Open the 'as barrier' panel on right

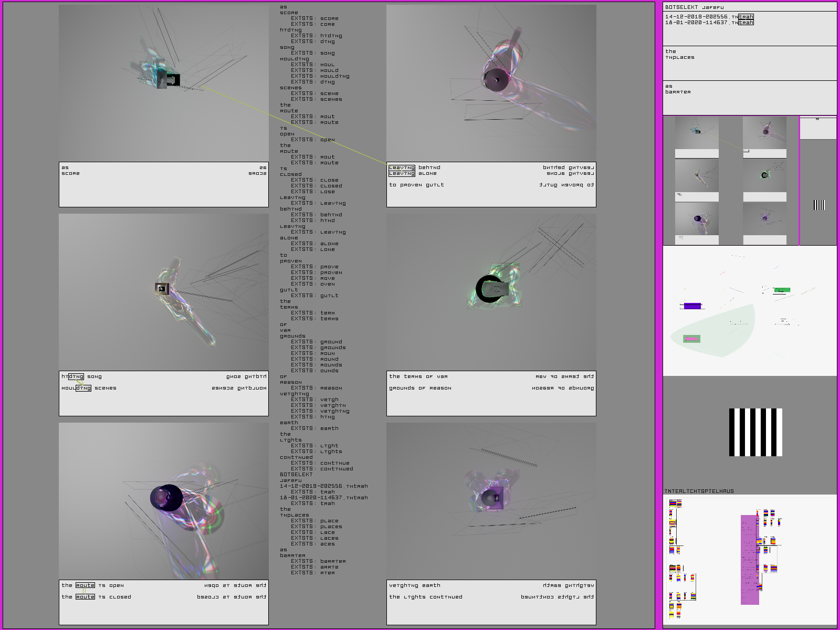point(749,98)
